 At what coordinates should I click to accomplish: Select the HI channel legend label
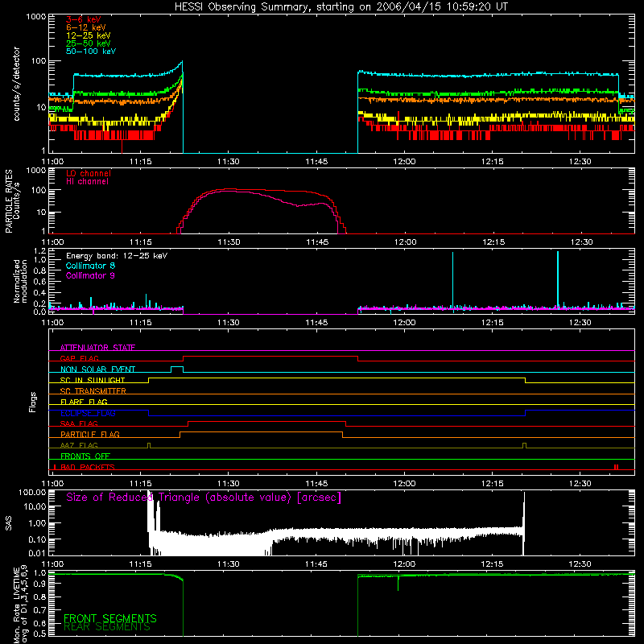click(x=88, y=182)
